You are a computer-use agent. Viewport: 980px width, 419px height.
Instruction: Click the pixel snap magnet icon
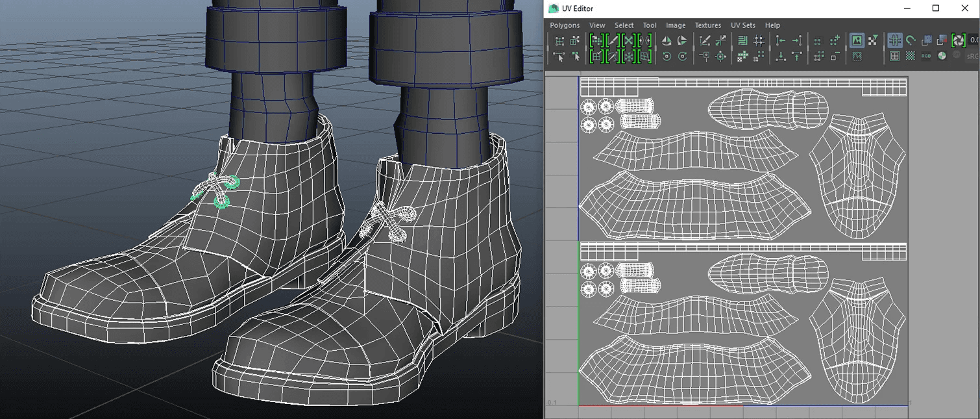point(911,41)
